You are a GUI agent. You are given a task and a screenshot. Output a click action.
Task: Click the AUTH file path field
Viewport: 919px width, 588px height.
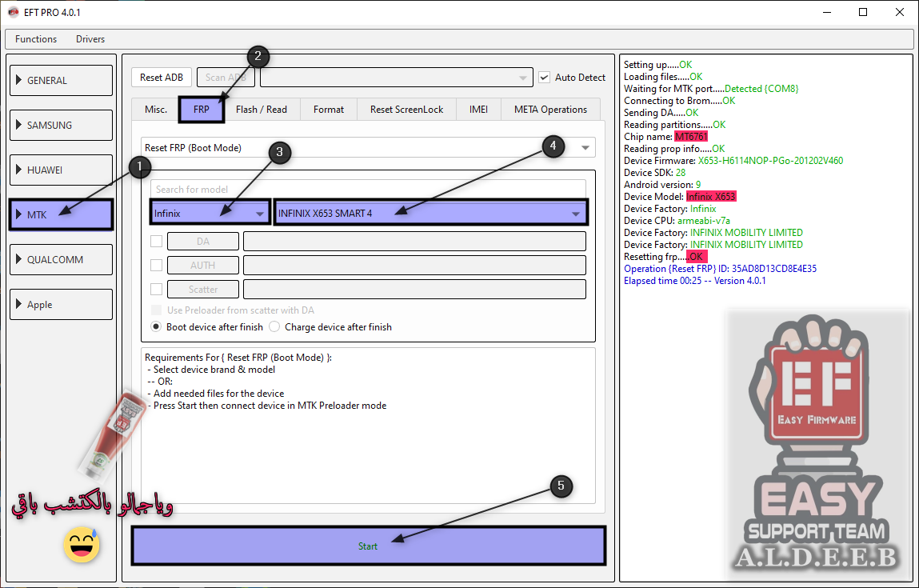coord(414,265)
